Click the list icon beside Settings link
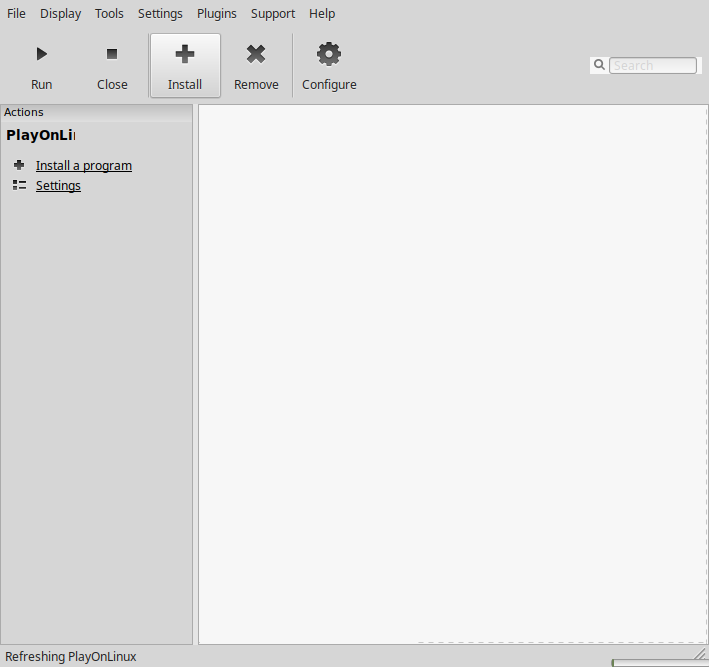 [x=19, y=185]
